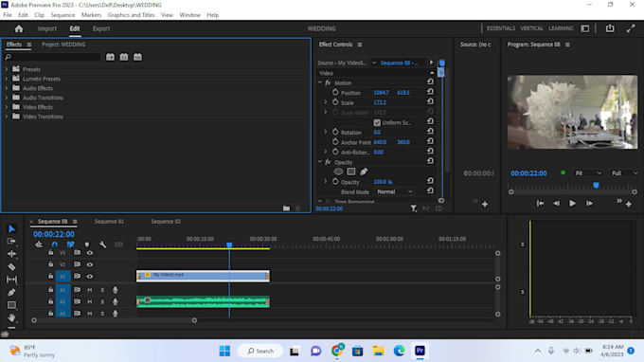Open Fit zoom level dropdown
This screenshot has width=644, height=362.
coord(588,173)
